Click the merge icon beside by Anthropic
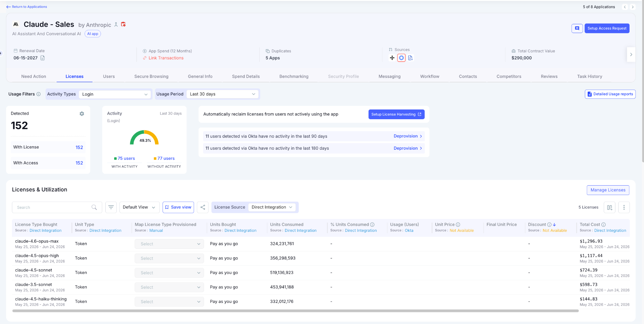The height and width of the screenshot is (324, 644). pos(116,24)
